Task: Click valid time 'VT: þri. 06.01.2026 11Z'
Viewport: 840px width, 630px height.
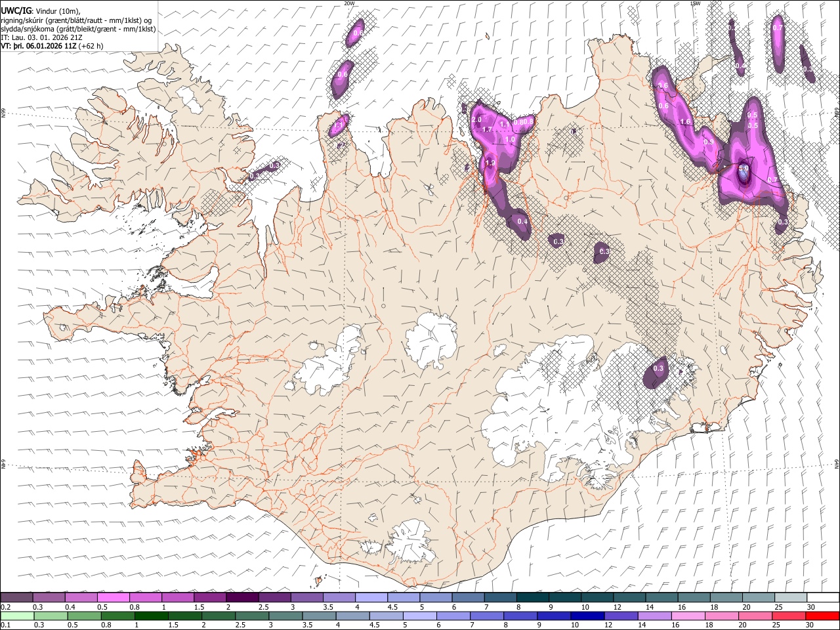Action: click(x=38, y=47)
